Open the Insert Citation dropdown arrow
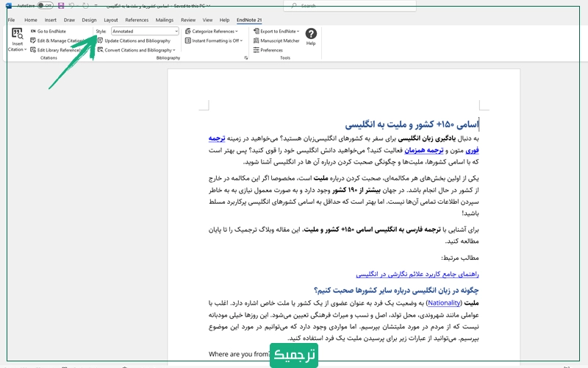588x368 pixels. pos(25,49)
